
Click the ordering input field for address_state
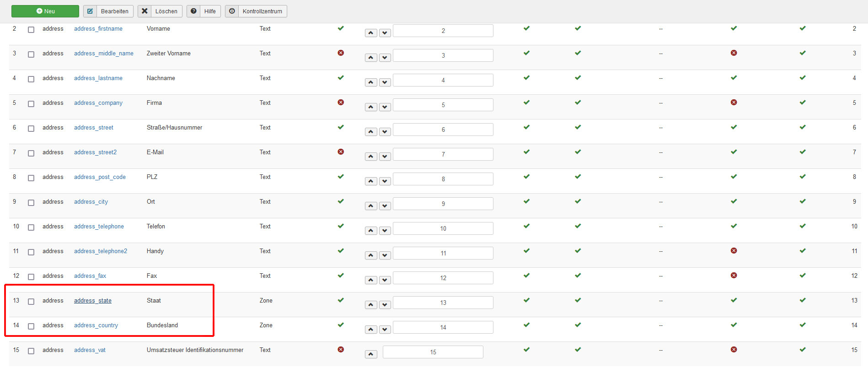click(443, 303)
